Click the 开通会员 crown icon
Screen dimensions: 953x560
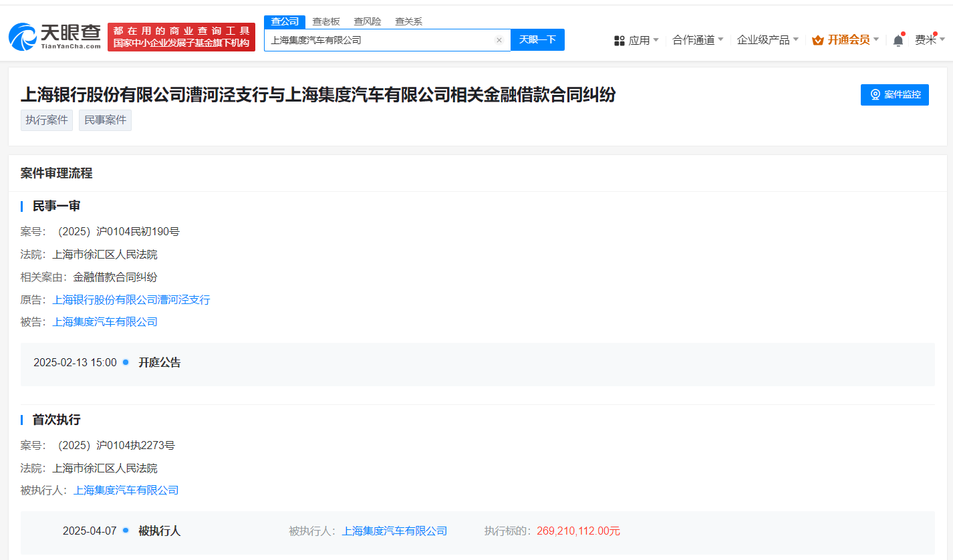(818, 40)
